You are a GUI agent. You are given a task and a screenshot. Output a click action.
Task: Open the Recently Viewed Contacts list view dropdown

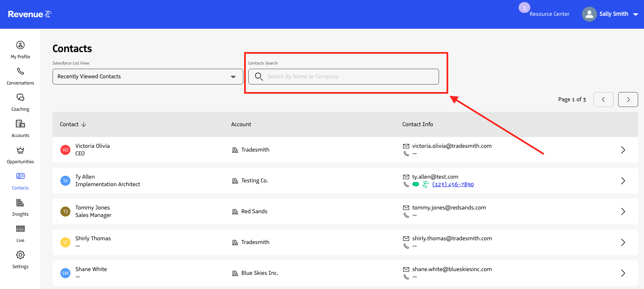[x=147, y=77]
